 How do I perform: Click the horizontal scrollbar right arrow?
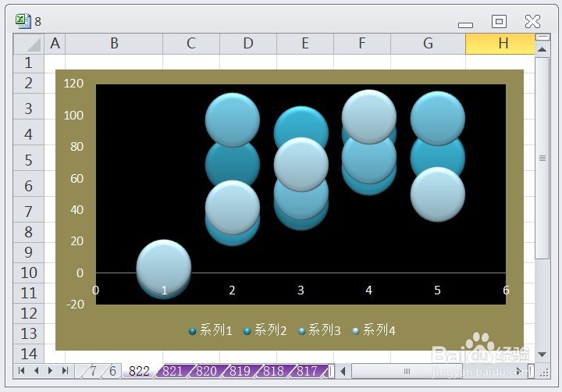tap(518, 371)
